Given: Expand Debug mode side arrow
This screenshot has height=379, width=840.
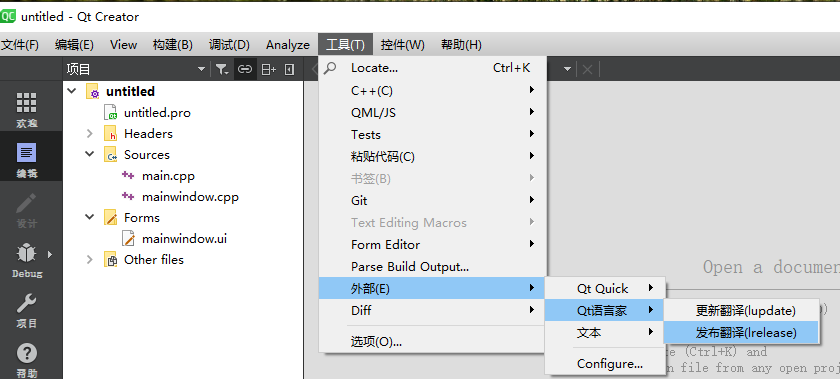Looking at the screenshot, I should click(x=50, y=254).
